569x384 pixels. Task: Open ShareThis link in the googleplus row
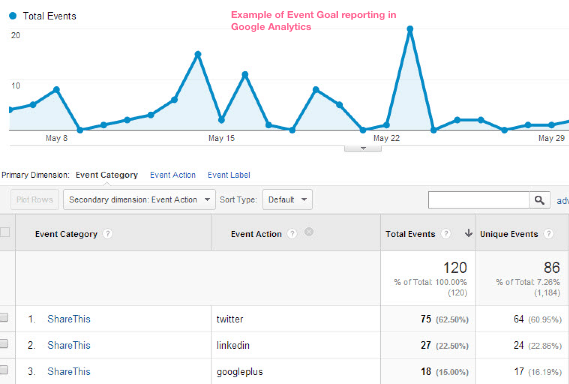click(69, 371)
